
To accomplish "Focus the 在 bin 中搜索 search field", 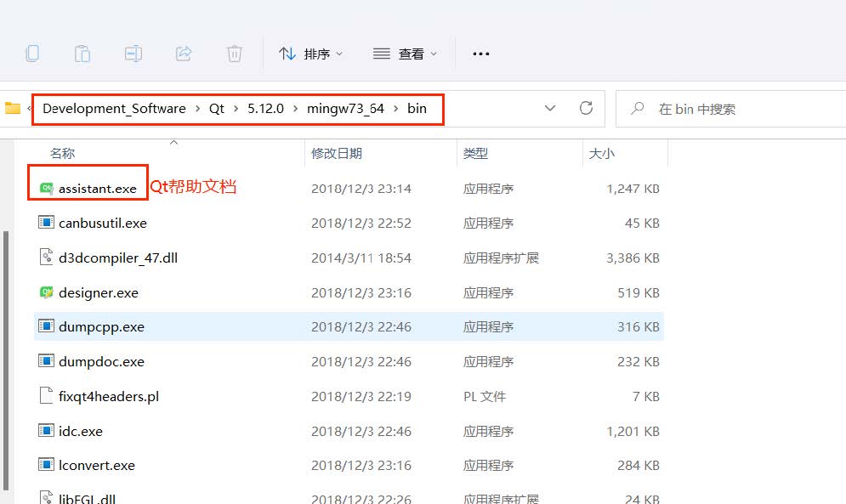I will coord(731,109).
